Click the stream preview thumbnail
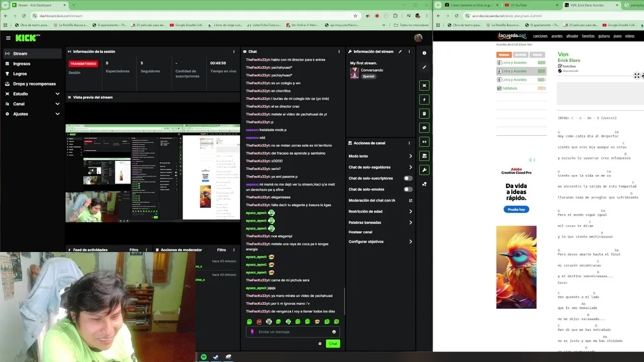The width and height of the screenshot is (644, 362). click(153, 172)
